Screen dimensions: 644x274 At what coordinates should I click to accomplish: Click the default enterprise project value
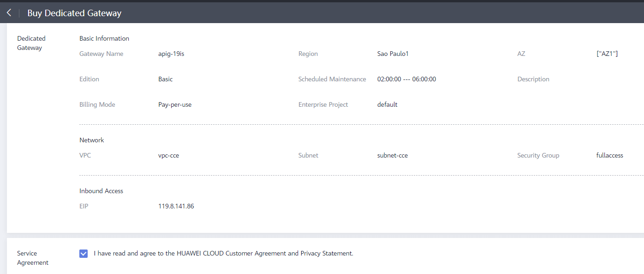tap(387, 104)
